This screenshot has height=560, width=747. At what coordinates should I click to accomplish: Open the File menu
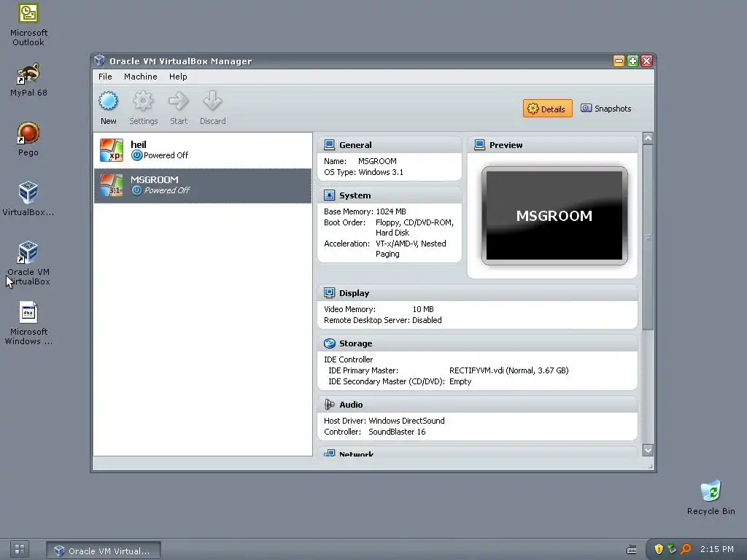[105, 77]
